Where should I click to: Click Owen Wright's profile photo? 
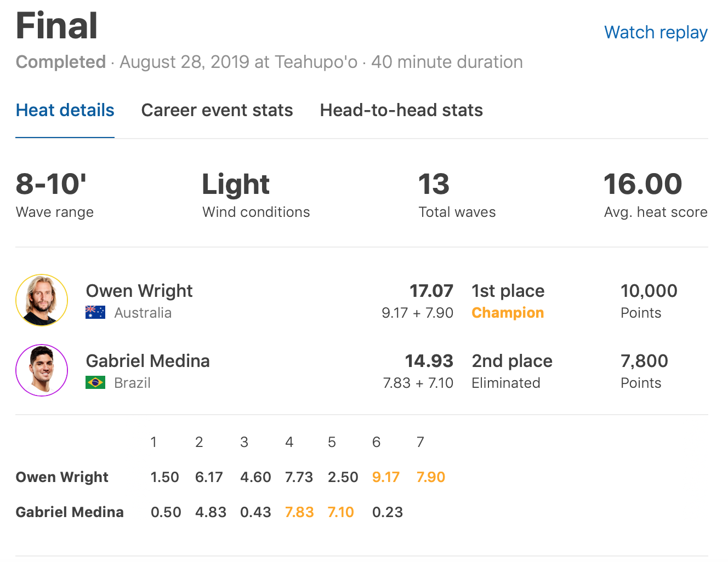[x=42, y=300]
